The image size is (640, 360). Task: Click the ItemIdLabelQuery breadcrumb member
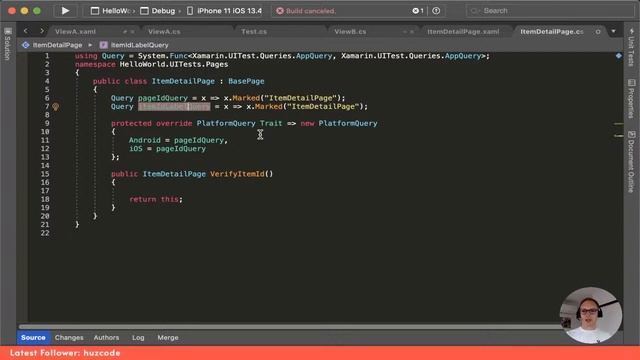[x=134, y=45]
